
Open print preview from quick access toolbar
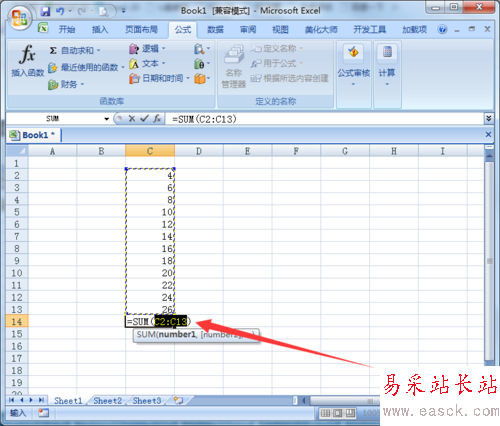click(103, 12)
